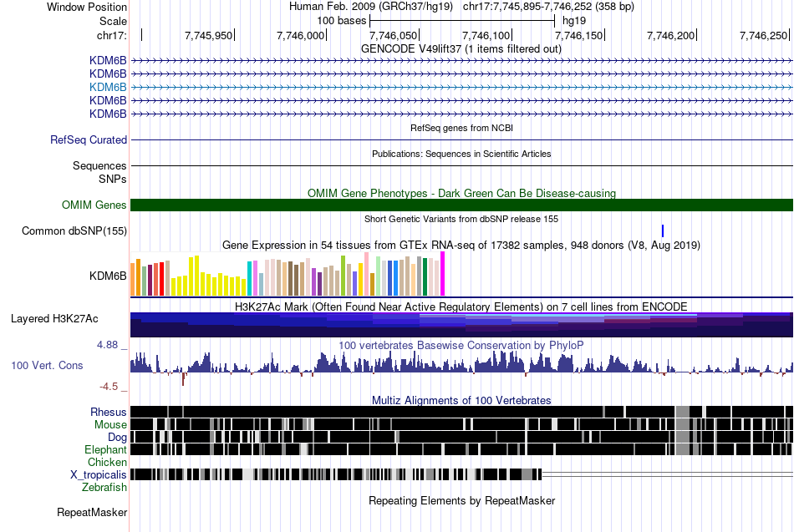Click the RefSeq Curated blue intron line

[462, 139]
